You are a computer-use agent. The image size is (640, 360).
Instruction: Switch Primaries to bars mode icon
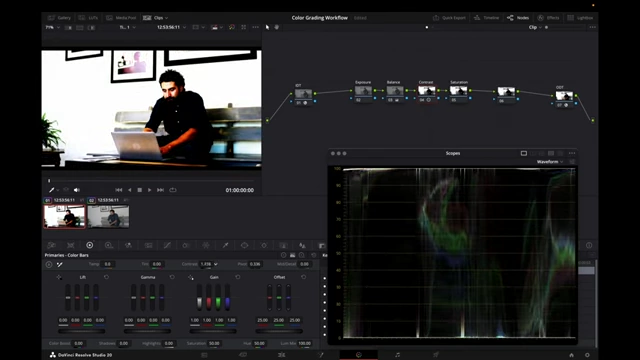[292, 255]
